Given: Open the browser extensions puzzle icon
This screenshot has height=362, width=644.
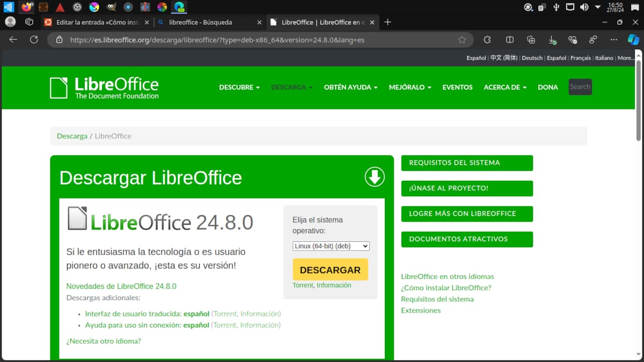Looking at the screenshot, I should click(487, 40).
